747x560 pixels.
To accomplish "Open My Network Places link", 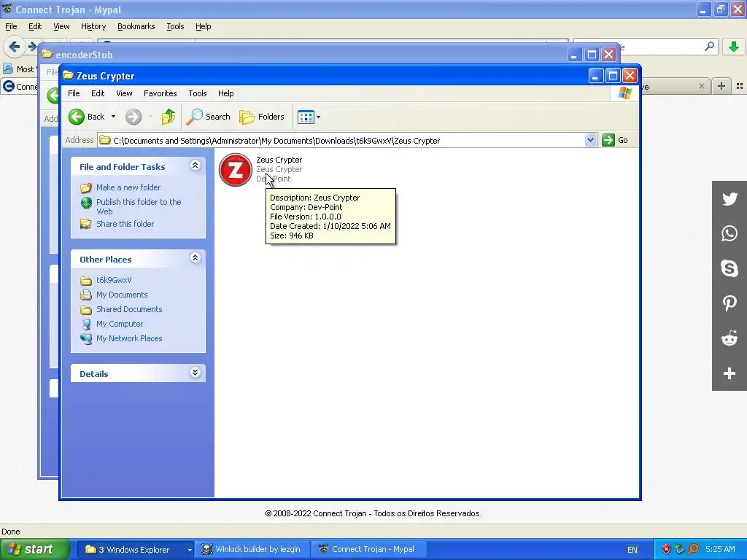I will point(129,338).
